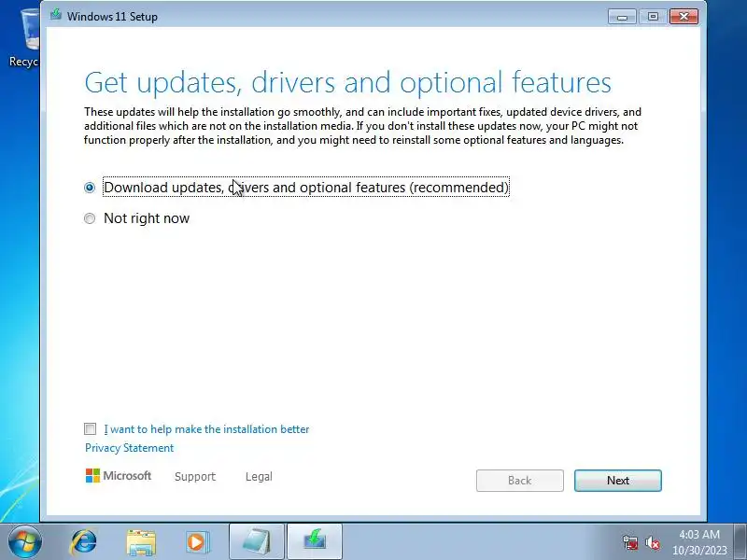
Task: Click the Show desktop strip
Action: (x=740, y=542)
